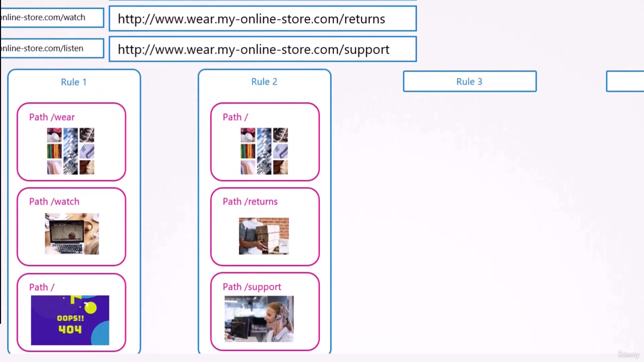Select the Rule 1 heading
644x362 pixels.
point(74,82)
